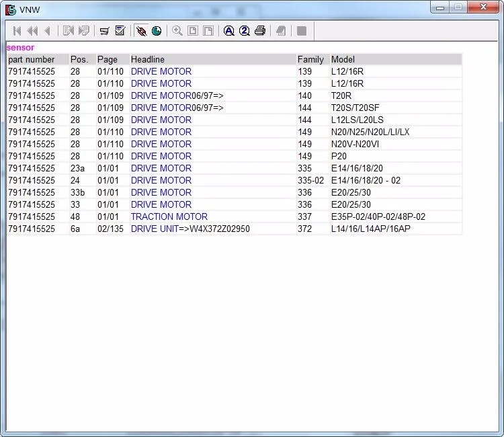Click the second page view icon
Screen dimensions: 504x437
pos(208,31)
